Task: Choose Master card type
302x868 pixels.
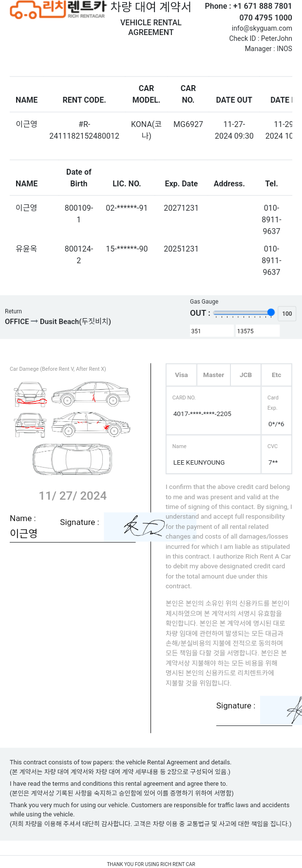Action: point(213,375)
